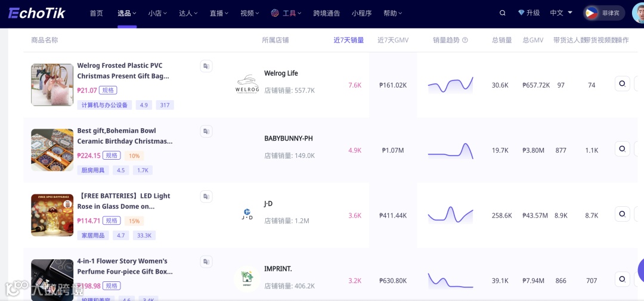The height and width of the screenshot is (301, 644).
Task: Open the user avatar menu
Action: click(638, 13)
